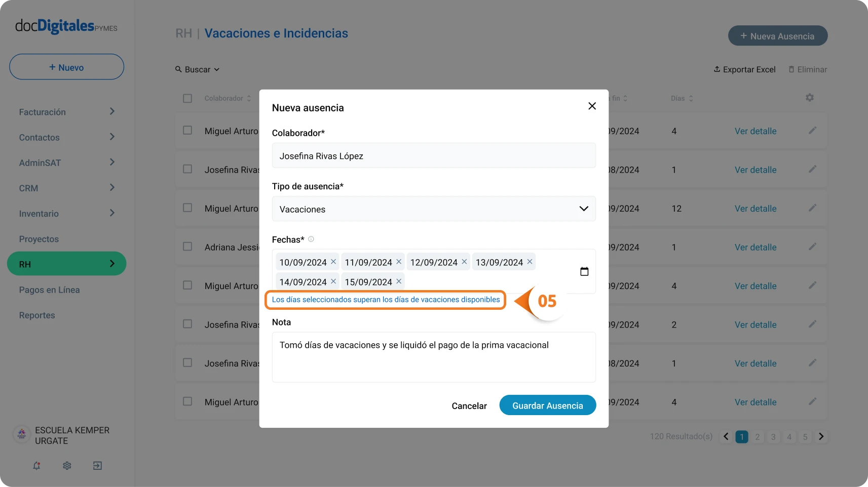Viewport: 868px width, 487px height.
Task: Edit first row with pencil icon
Action: click(812, 131)
